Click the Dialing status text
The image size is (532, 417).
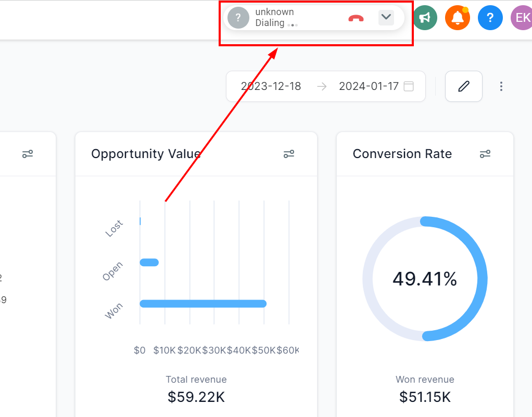pyautogui.click(x=270, y=23)
